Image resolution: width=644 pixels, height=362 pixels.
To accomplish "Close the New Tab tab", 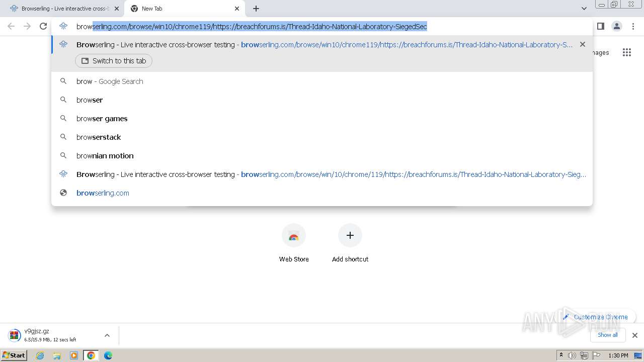I will tap(237, 9).
